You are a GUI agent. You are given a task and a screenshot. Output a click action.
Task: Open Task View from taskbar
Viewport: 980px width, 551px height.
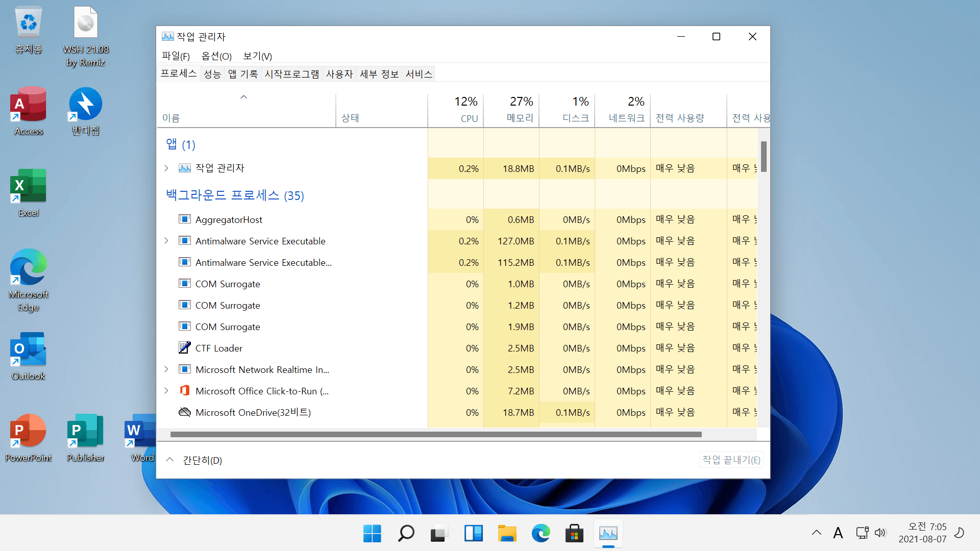439,534
